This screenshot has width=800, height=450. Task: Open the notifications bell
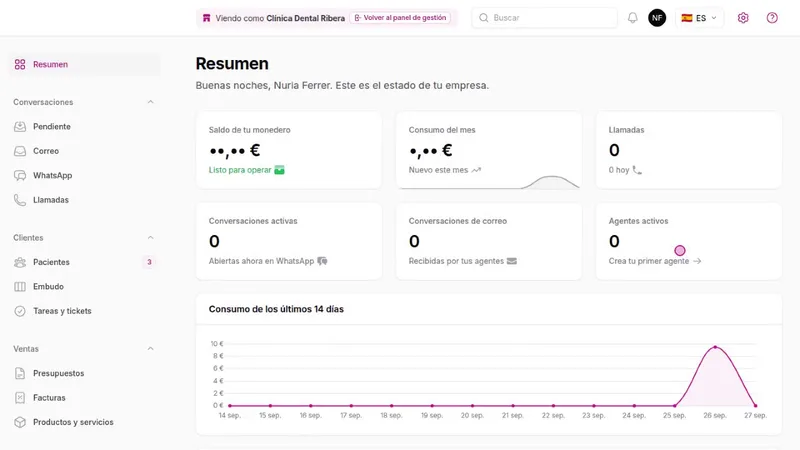[x=632, y=18]
